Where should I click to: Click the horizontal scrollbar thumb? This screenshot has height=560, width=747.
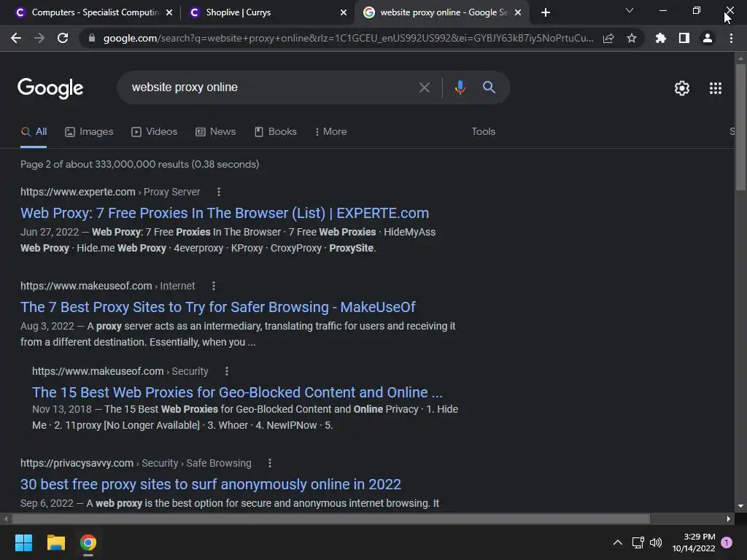click(x=330, y=518)
